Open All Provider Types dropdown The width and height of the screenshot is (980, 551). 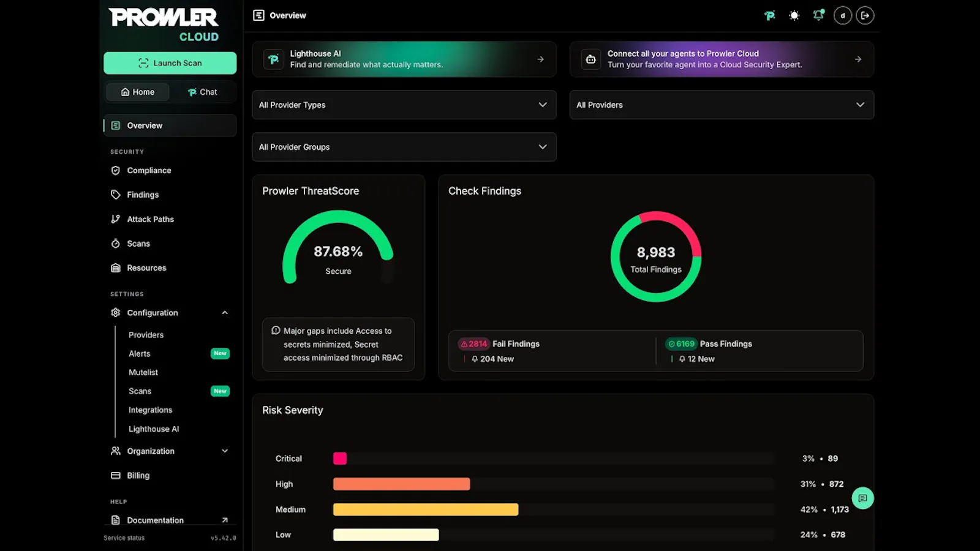[x=404, y=105]
